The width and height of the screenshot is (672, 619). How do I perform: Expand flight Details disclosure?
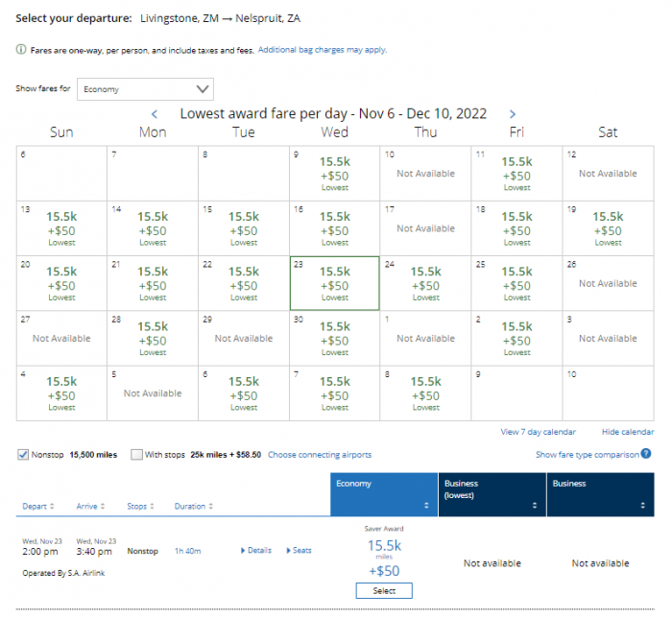click(256, 551)
